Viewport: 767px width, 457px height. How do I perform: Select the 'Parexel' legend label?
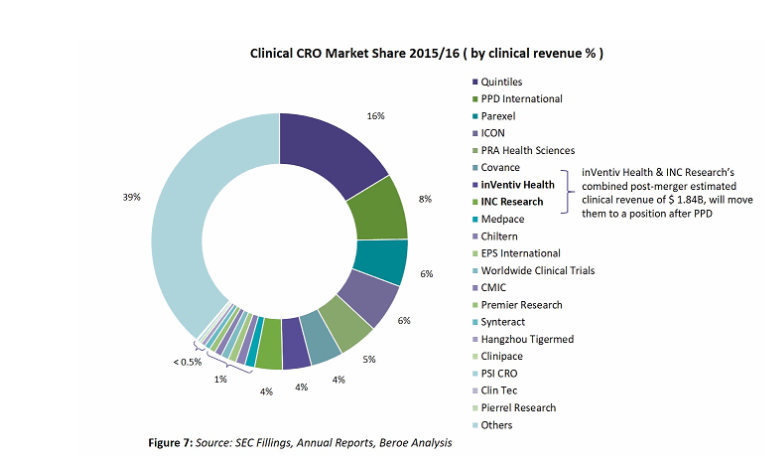click(x=498, y=116)
